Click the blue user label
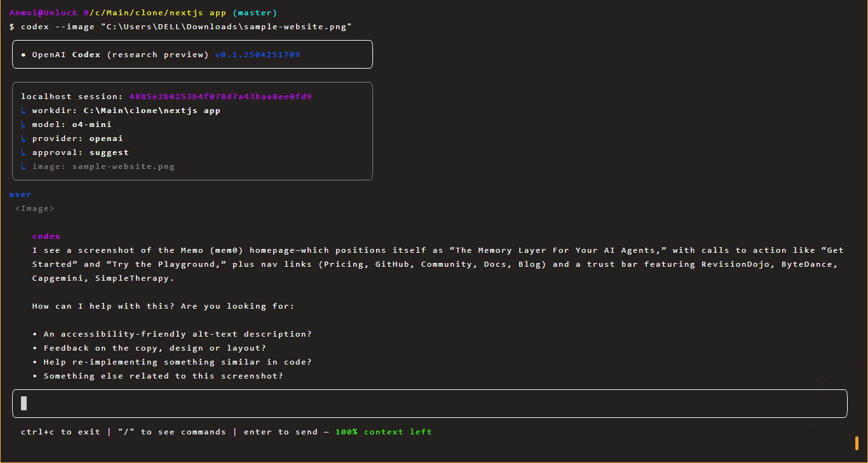The image size is (868, 463). tap(20, 194)
